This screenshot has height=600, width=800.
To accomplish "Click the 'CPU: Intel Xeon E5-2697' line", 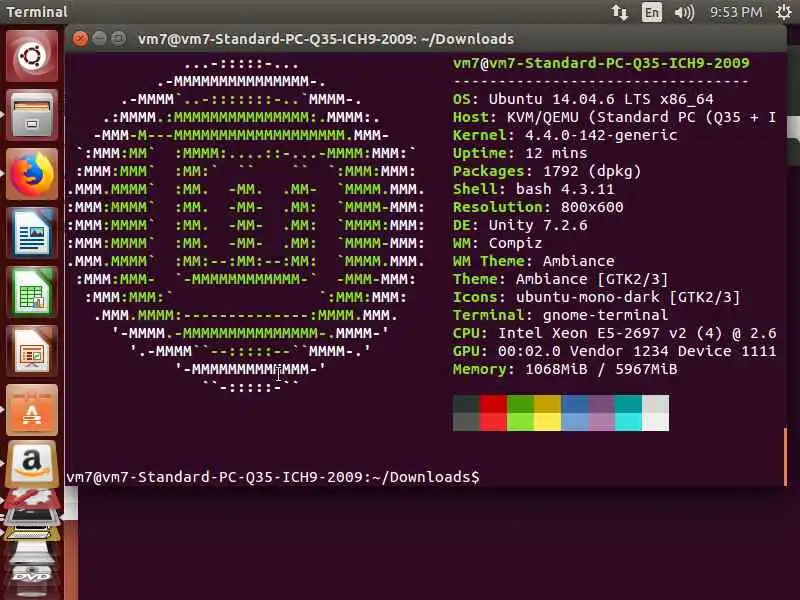I will coord(615,333).
